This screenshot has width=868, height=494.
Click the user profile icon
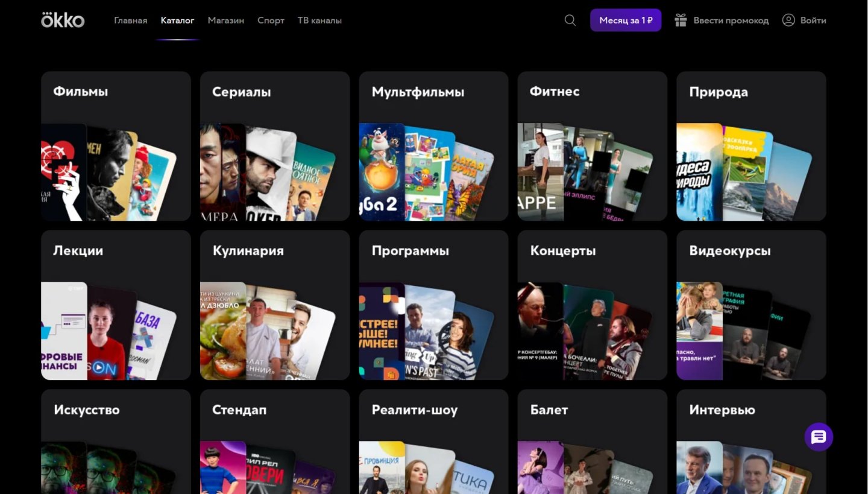point(788,20)
